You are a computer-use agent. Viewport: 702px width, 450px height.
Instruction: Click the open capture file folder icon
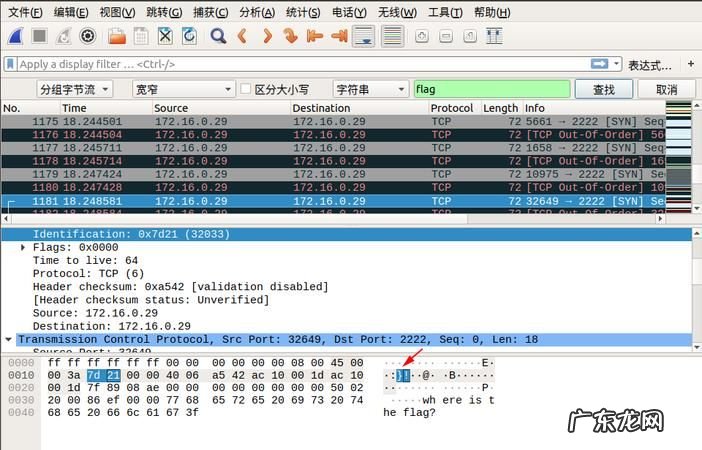(117, 36)
